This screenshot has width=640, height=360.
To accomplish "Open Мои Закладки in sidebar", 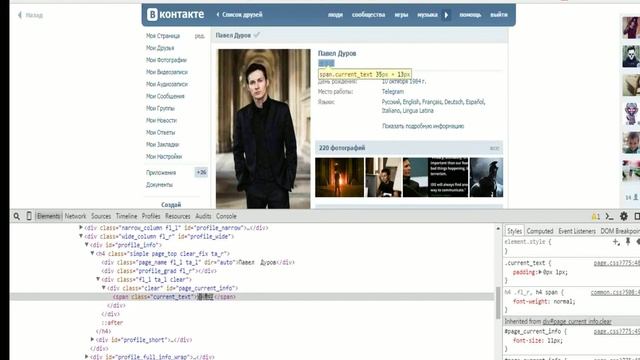I will tap(162, 144).
